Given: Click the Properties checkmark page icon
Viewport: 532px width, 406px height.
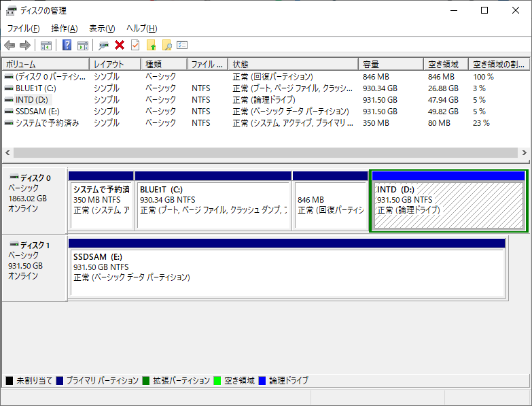Looking at the screenshot, I should point(135,46).
